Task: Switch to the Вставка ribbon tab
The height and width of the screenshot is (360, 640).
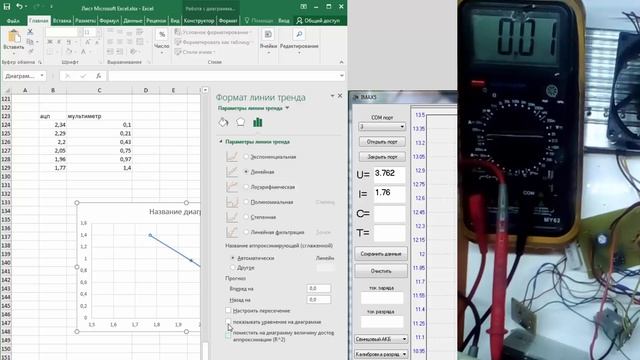Action: point(62,20)
